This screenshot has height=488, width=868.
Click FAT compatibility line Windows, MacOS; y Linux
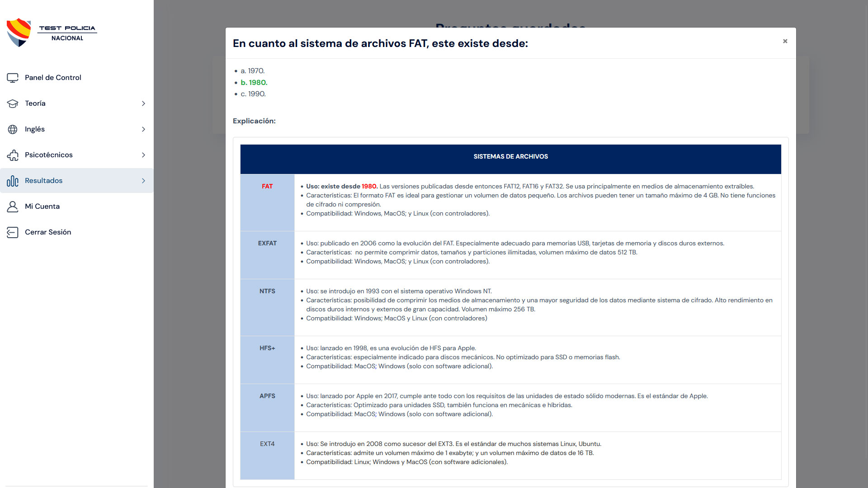point(398,213)
